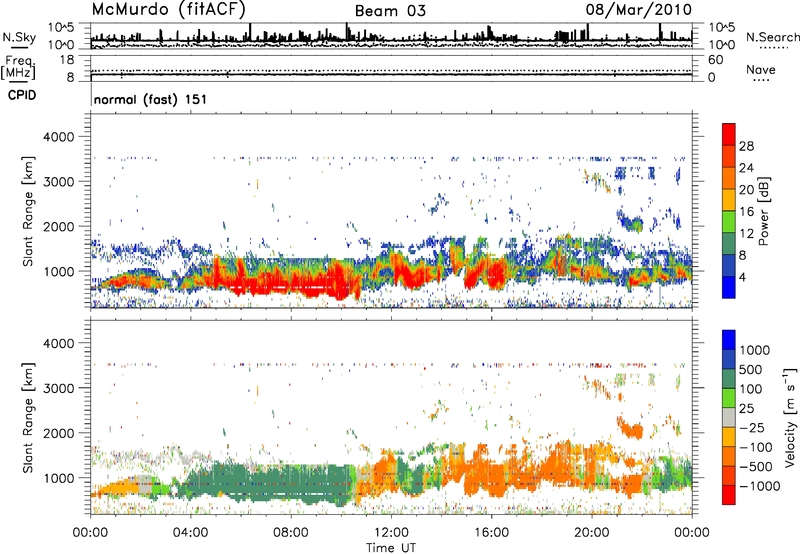Click the blue top of the velocity colorbar
Image resolution: width=800 pixels, height=554 pixels.
[x=729, y=340]
